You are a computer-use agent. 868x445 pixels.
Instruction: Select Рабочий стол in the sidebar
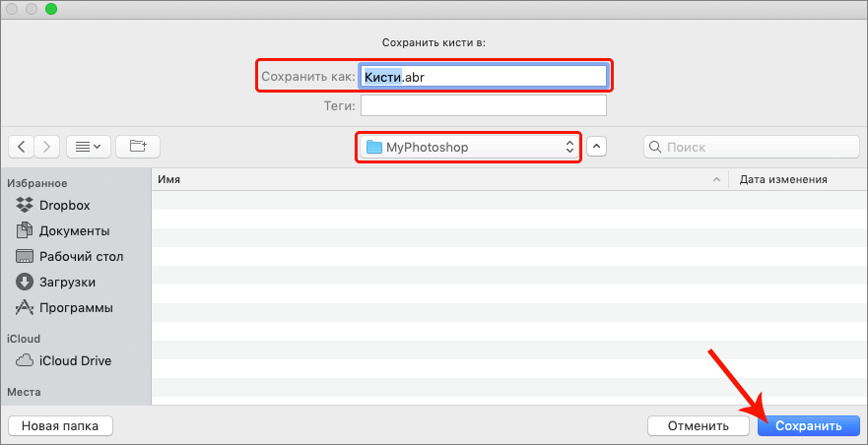(81, 256)
